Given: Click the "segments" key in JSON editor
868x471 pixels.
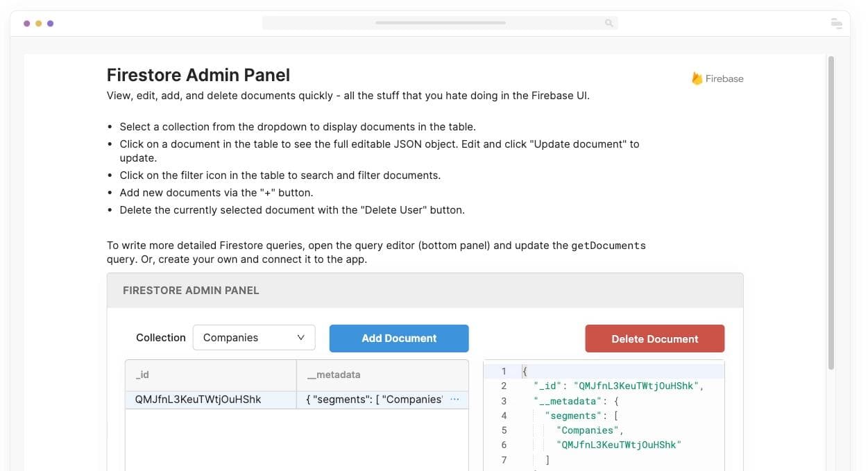Looking at the screenshot, I should (x=573, y=416).
